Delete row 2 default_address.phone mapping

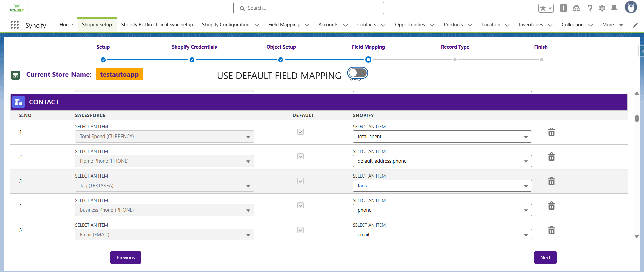[x=551, y=157]
